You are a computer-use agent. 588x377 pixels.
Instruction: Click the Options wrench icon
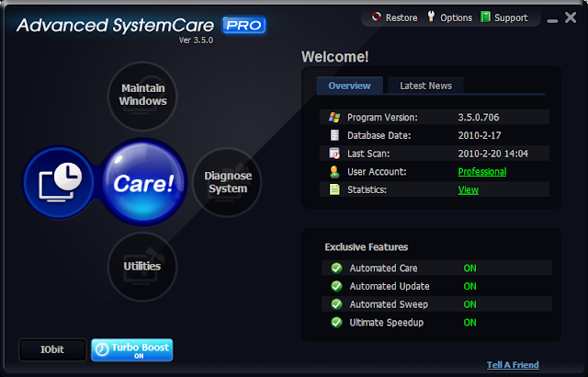click(x=431, y=17)
